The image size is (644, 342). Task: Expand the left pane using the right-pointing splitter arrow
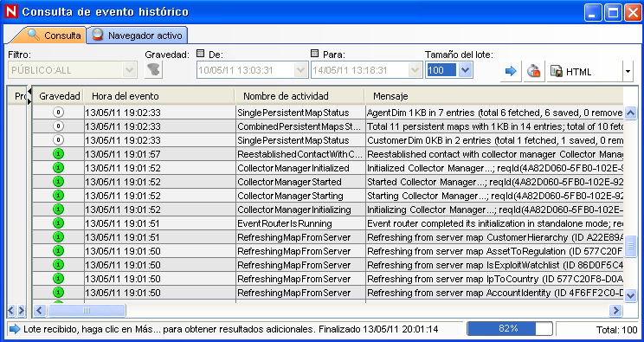(x=29, y=101)
